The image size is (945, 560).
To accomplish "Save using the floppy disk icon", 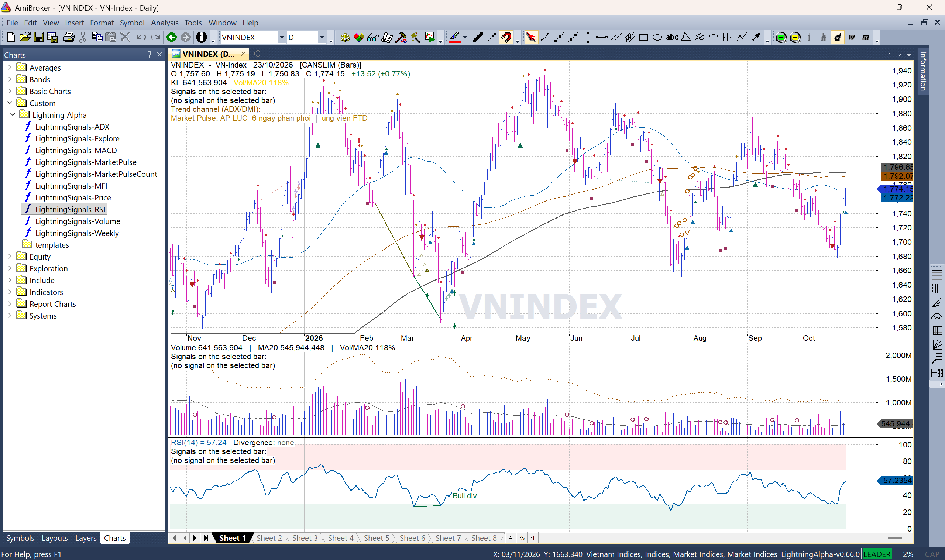I will [38, 37].
